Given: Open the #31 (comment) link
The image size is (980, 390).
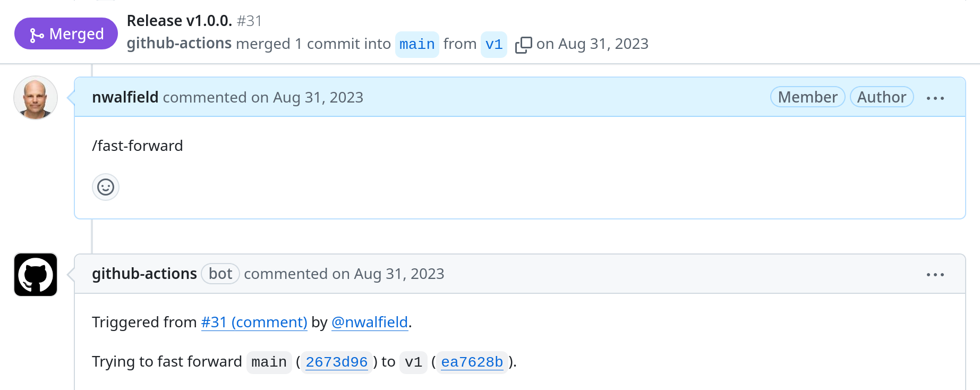Looking at the screenshot, I should coord(254,323).
